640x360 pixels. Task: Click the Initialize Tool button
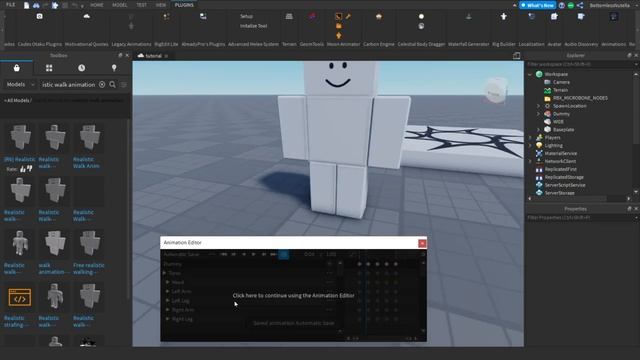[x=253, y=26]
